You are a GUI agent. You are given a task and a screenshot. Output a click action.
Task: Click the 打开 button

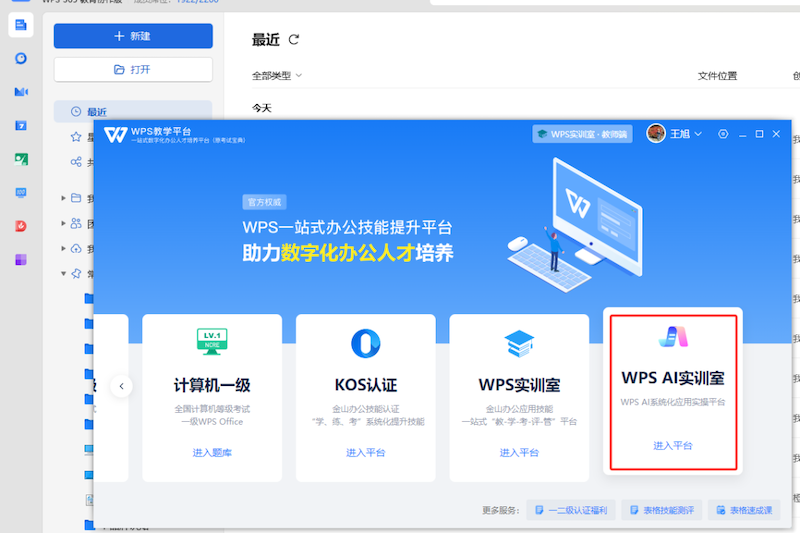133,69
